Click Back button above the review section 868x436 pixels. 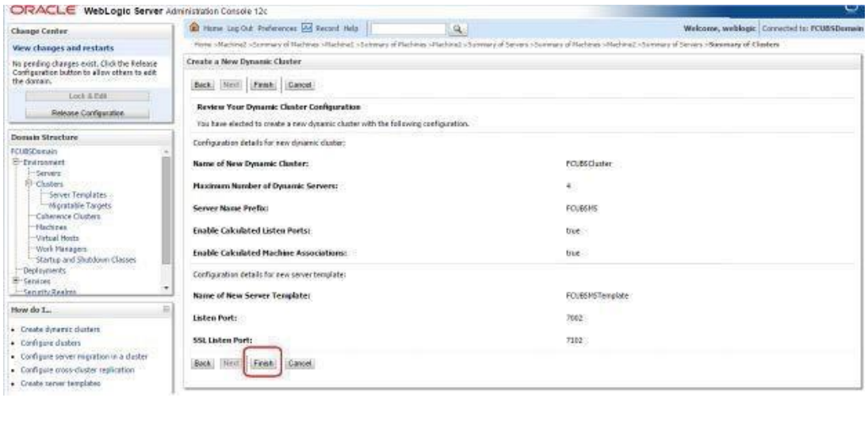[203, 85]
